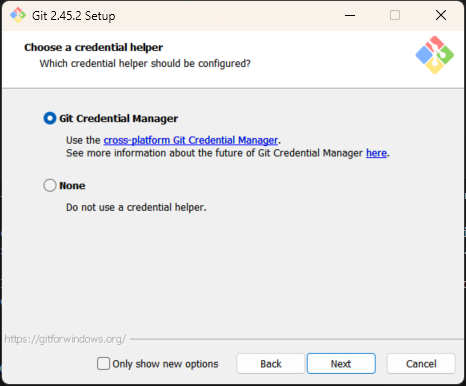Click the 'Choose a credential helper' heading
The height and width of the screenshot is (386, 466).
93,47
